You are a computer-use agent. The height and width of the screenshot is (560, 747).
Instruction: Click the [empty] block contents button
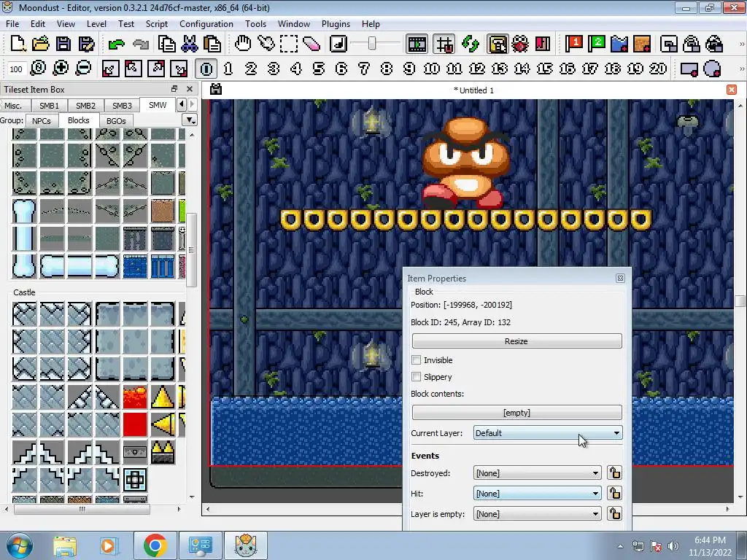(x=517, y=413)
